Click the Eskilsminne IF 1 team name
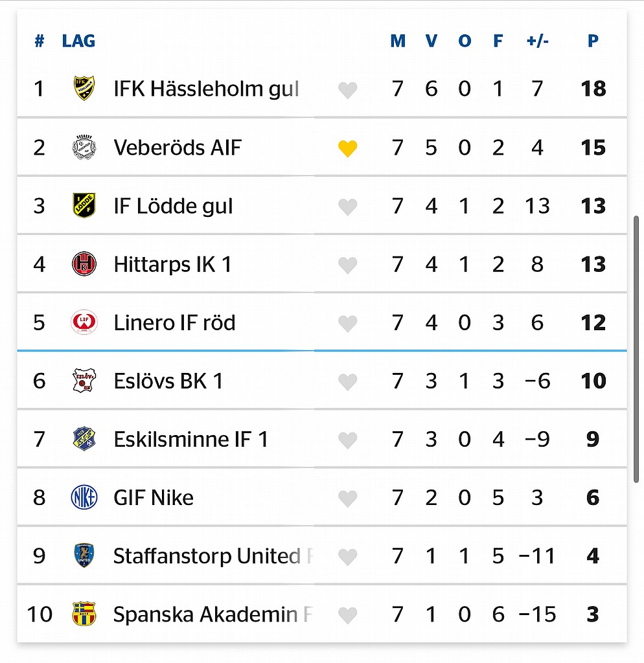 (x=191, y=440)
